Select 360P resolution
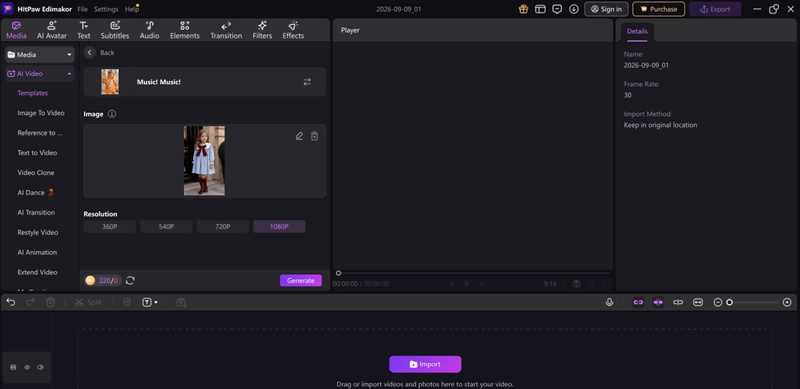 click(110, 227)
